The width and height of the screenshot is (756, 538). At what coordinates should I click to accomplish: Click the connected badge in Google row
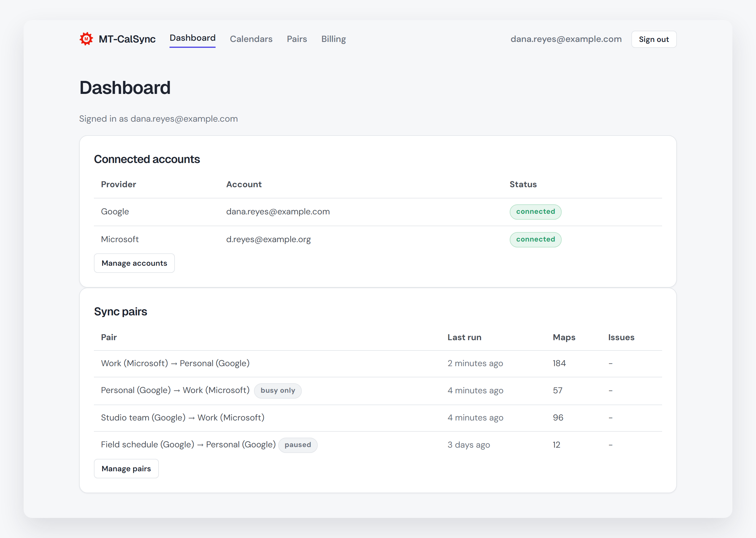535,212
